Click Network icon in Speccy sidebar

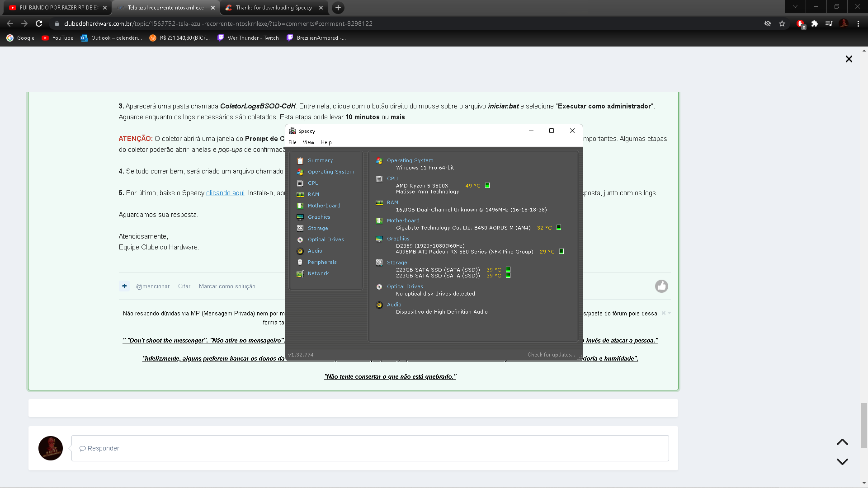[x=300, y=273]
